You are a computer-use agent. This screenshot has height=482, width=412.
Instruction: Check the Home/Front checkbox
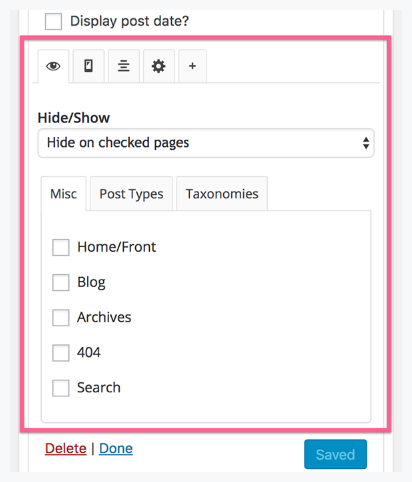[x=61, y=247]
